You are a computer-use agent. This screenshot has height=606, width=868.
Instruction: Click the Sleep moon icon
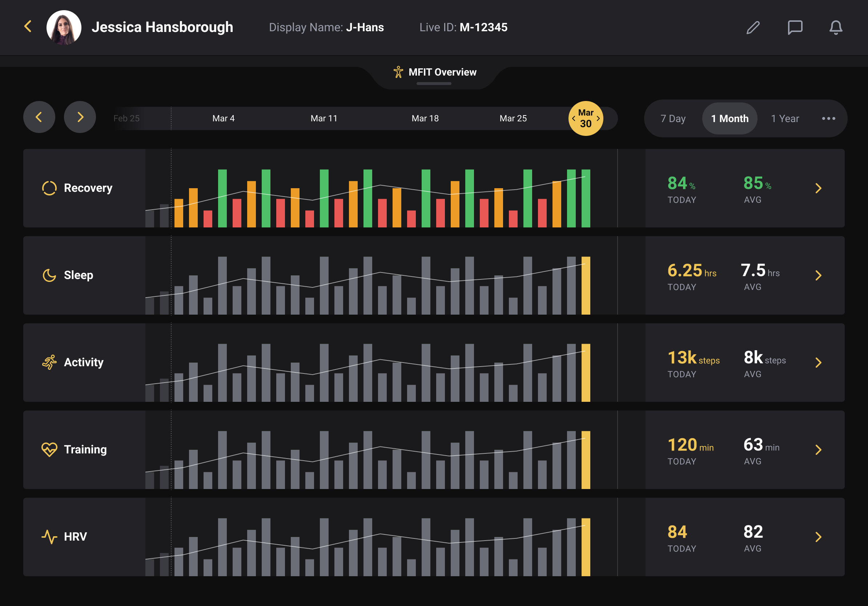(x=49, y=275)
